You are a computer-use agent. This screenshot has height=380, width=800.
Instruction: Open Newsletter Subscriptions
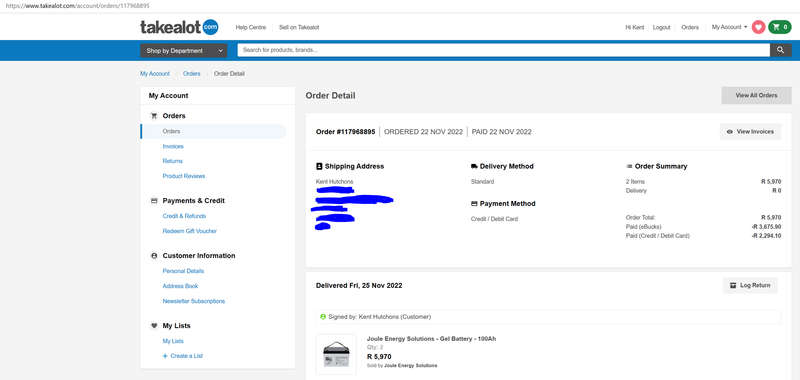[193, 301]
